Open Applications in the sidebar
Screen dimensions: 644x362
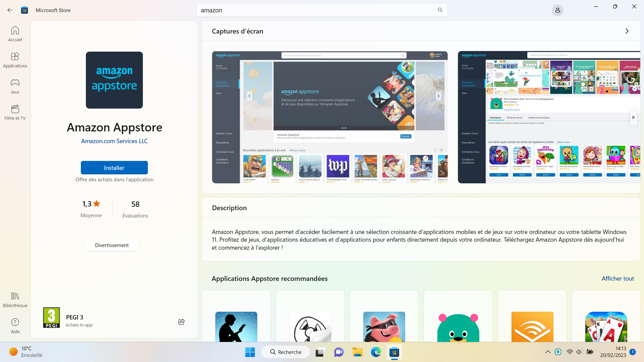[15, 60]
